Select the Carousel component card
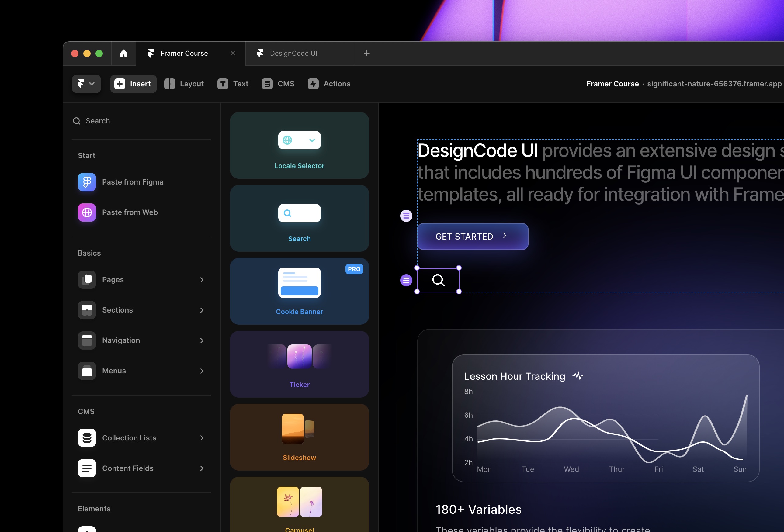This screenshot has height=532, width=784. pyautogui.click(x=299, y=504)
